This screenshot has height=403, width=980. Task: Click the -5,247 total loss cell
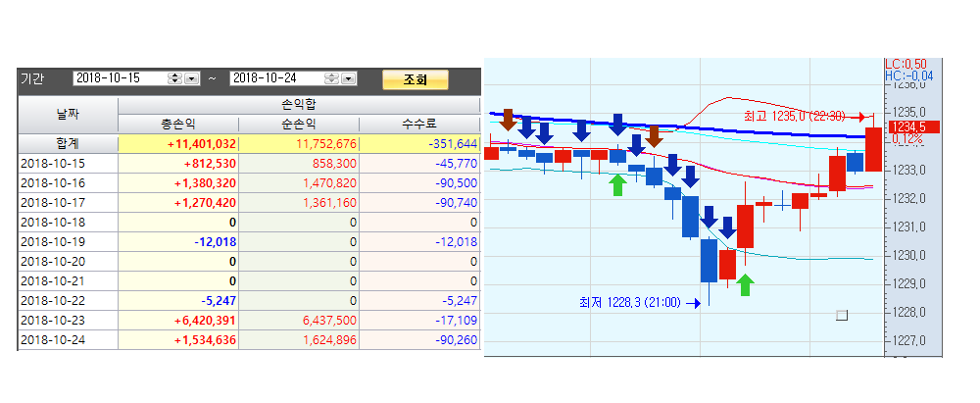tap(178, 300)
